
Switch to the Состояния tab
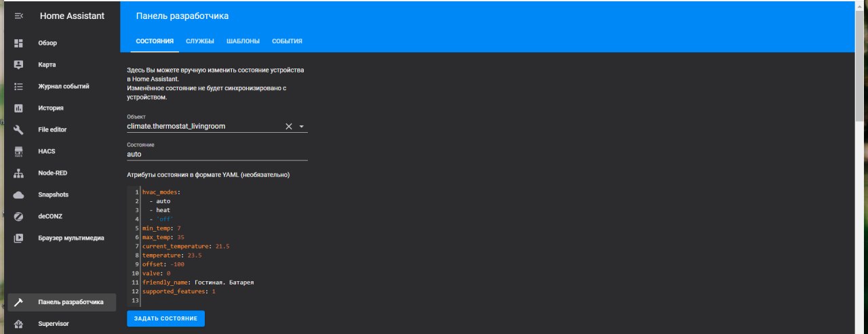point(155,41)
